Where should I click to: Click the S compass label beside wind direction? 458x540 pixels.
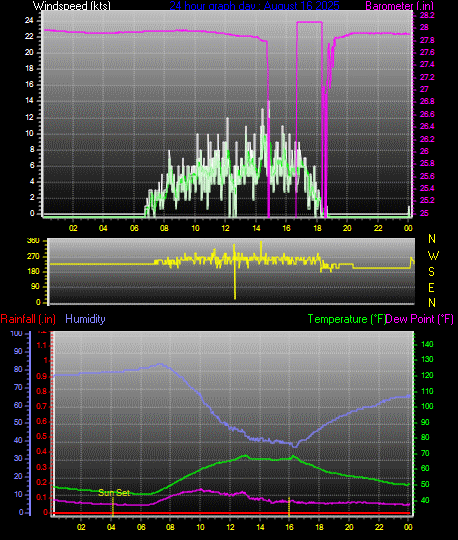[x=431, y=272]
